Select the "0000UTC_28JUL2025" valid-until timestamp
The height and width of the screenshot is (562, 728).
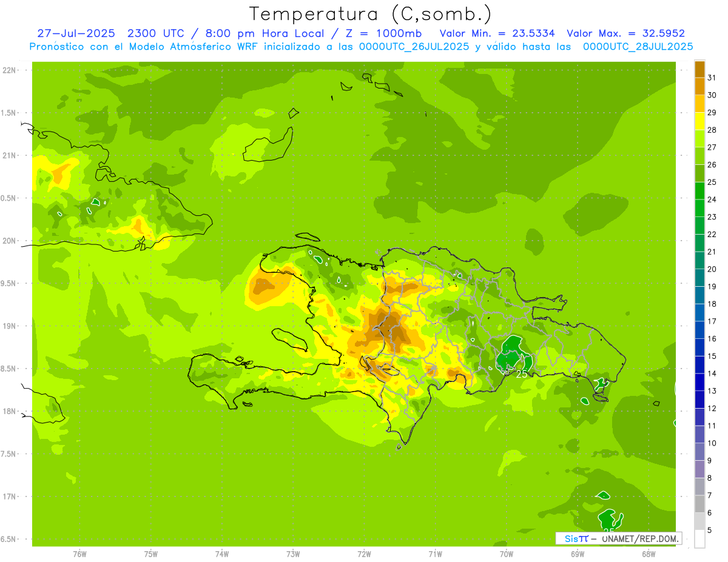coord(638,46)
